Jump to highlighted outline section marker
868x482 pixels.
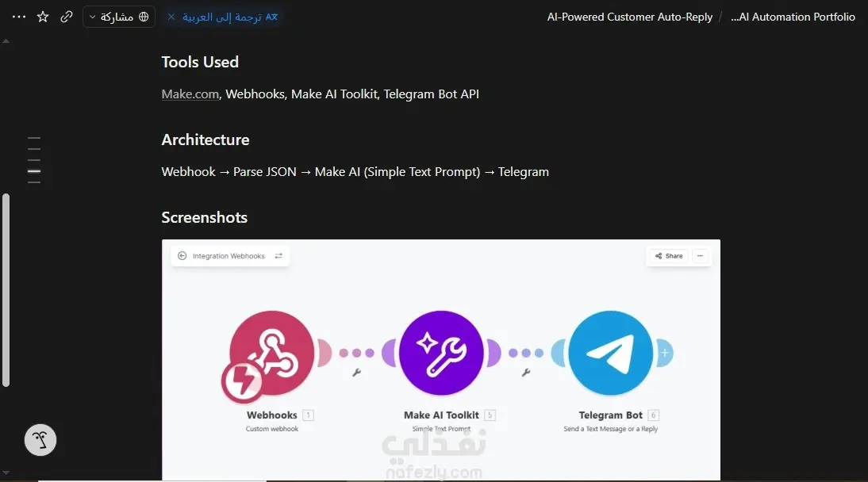point(34,171)
